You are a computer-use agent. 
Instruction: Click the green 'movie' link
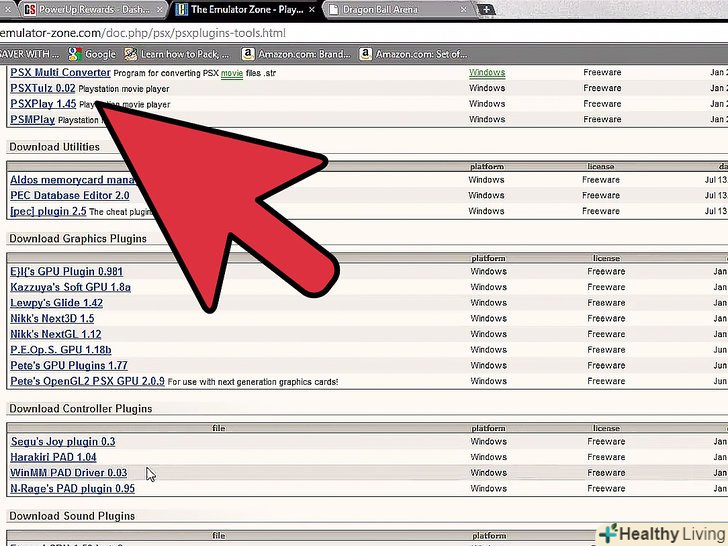[232, 73]
